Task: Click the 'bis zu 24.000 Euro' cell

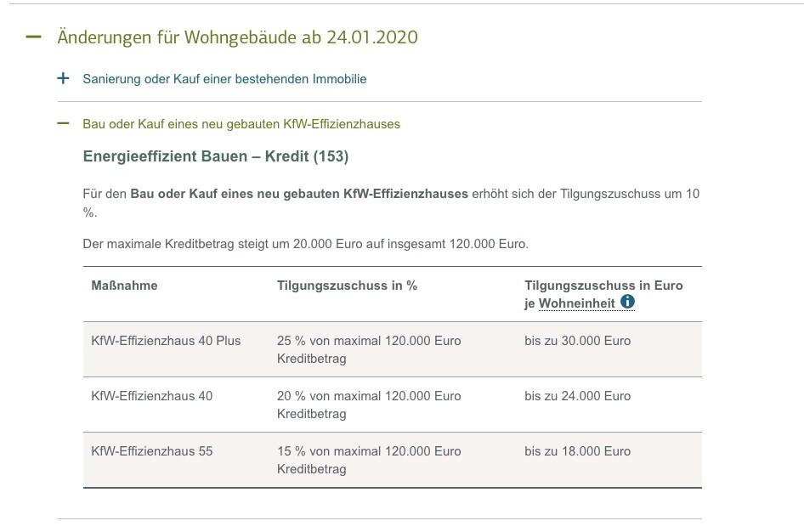Action: click(x=577, y=396)
